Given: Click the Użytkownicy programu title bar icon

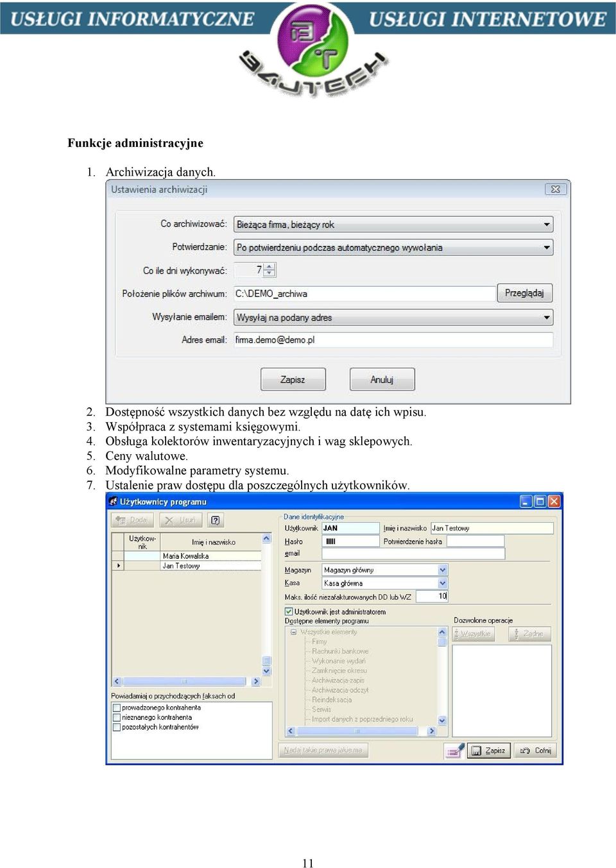Looking at the screenshot, I should pos(114,502).
